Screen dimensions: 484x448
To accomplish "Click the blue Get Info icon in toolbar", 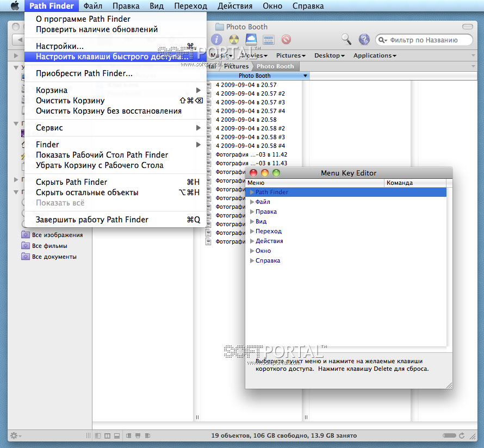I will tap(216, 40).
